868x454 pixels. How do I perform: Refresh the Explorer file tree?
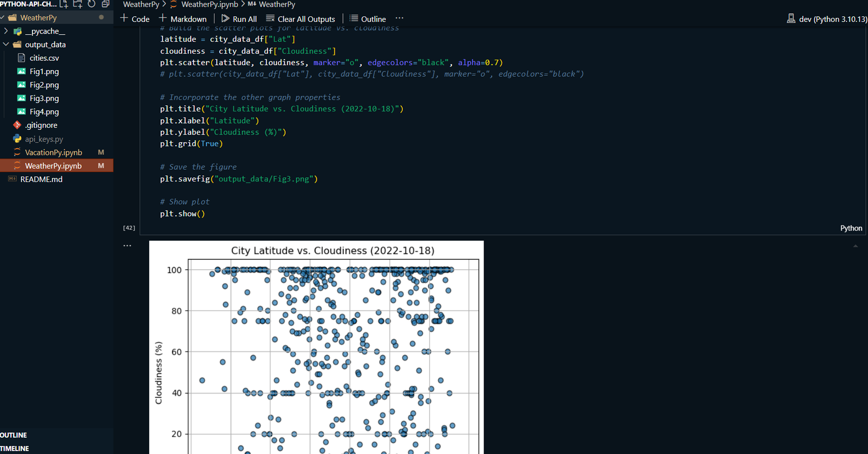(x=92, y=4)
